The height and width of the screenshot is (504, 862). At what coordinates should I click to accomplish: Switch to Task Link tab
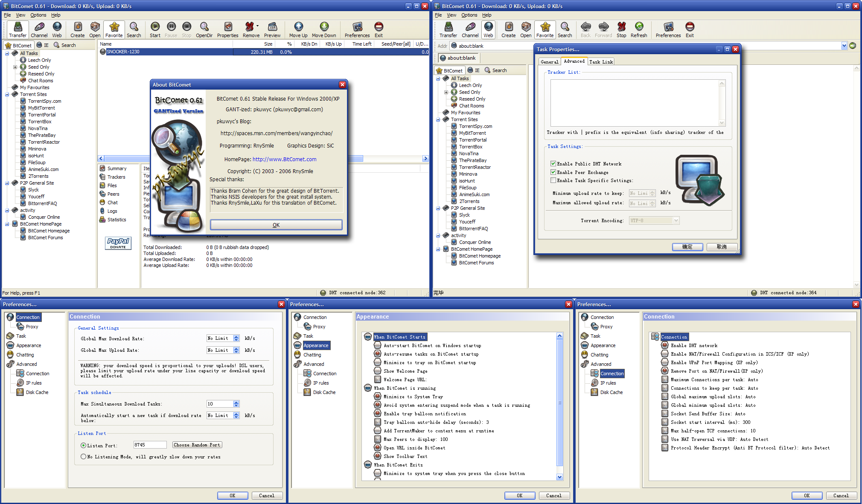click(601, 62)
